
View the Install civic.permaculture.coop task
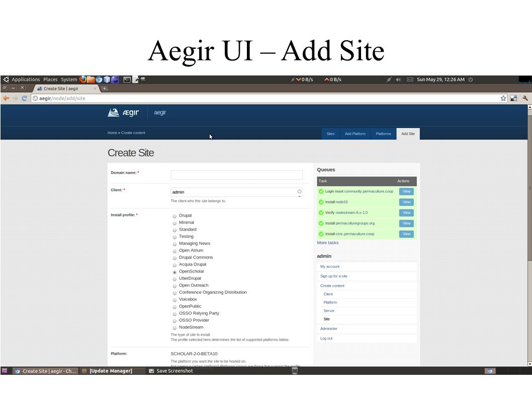[406, 234]
